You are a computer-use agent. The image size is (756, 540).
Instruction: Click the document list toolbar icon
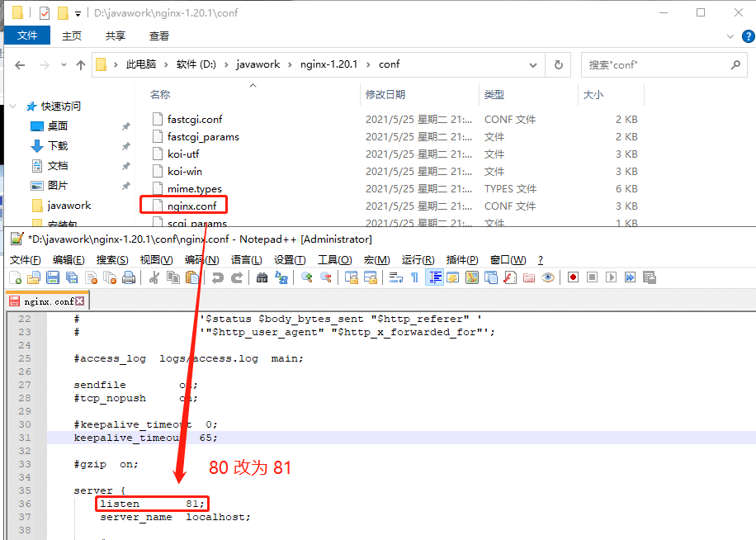click(491, 277)
